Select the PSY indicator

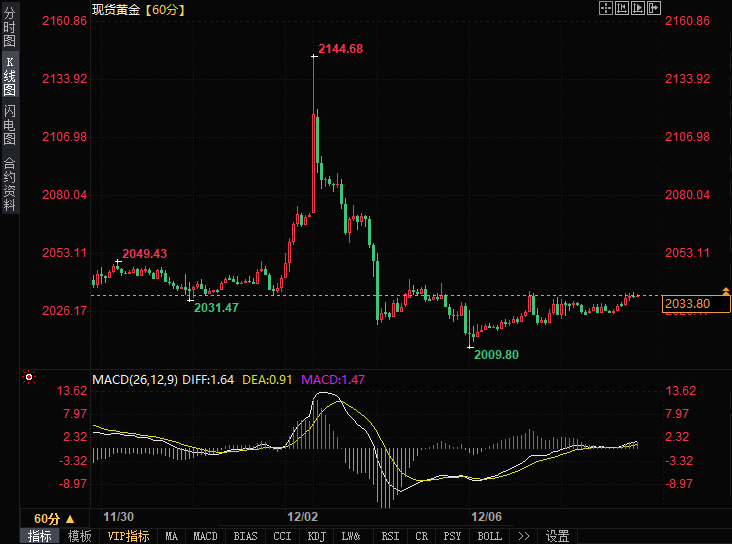click(452, 536)
